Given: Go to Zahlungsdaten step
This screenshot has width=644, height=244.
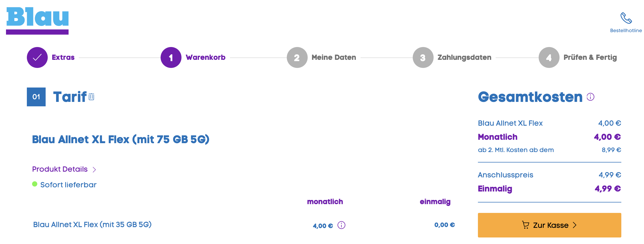Looking at the screenshot, I should point(464,57).
